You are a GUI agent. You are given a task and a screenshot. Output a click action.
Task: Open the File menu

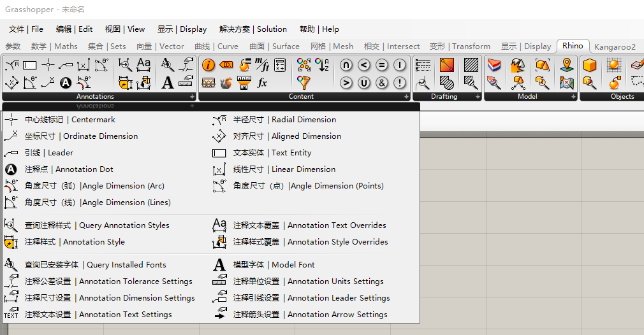pyautogui.click(x=26, y=29)
